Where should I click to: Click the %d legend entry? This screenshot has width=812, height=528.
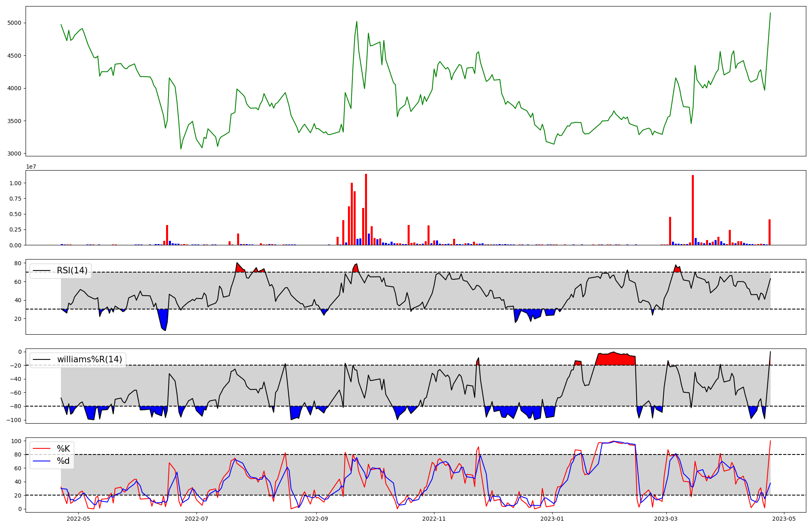click(63, 461)
